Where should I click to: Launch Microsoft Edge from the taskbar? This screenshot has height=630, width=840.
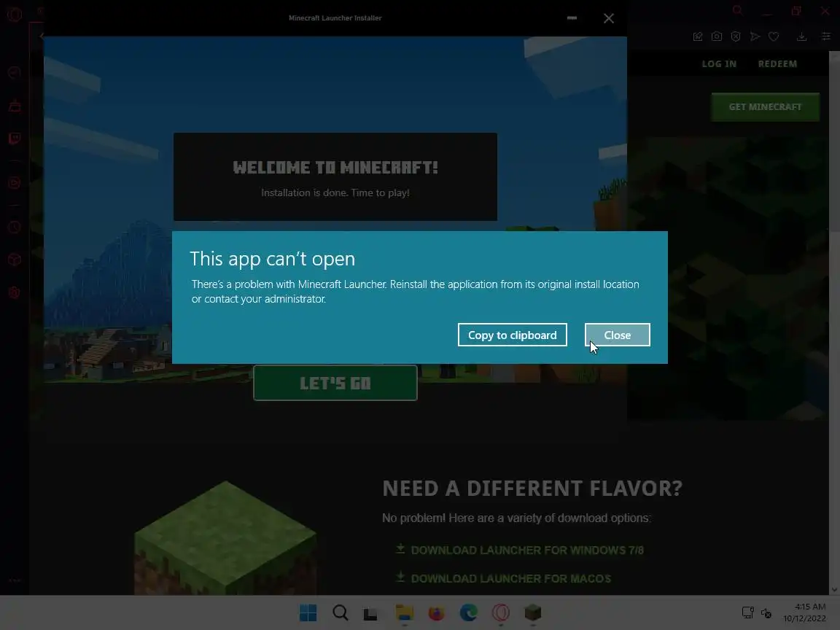click(469, 612)
